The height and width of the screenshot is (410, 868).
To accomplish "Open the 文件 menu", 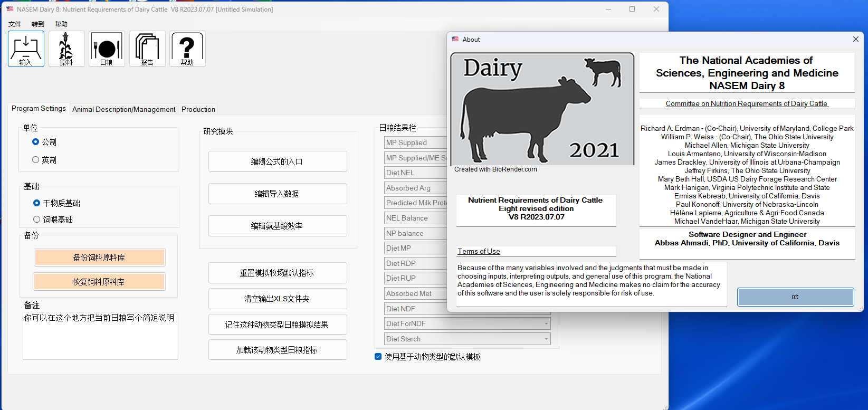I will pyautogui.click(x=15, y=24).
